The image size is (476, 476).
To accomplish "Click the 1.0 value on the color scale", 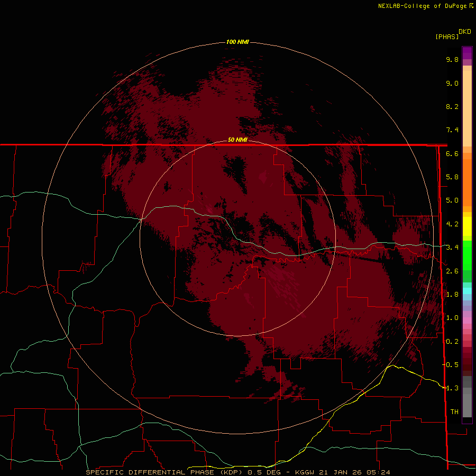I will tap(452, 318).
